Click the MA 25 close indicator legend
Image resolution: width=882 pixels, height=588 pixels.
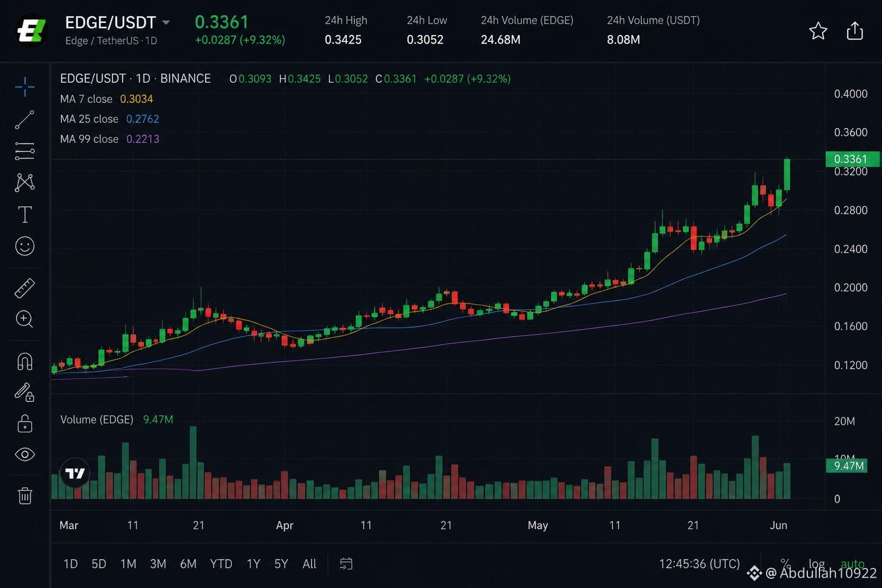(110, 119)
